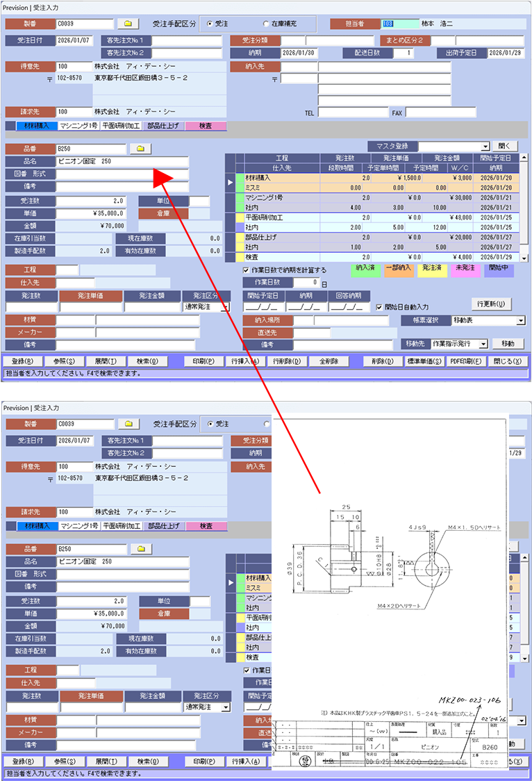
Task: Open 移動先 dropdown showing 作業指示発行
Action: tap(483, 344)
